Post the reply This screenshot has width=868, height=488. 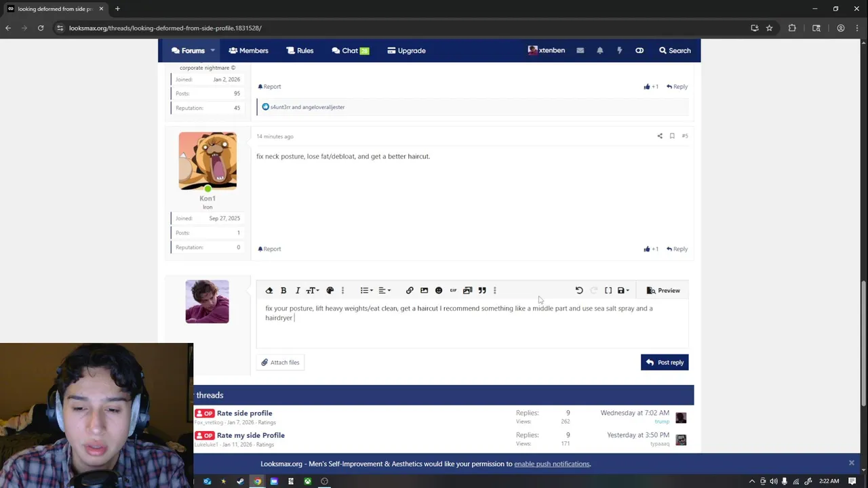click(665, 362)
